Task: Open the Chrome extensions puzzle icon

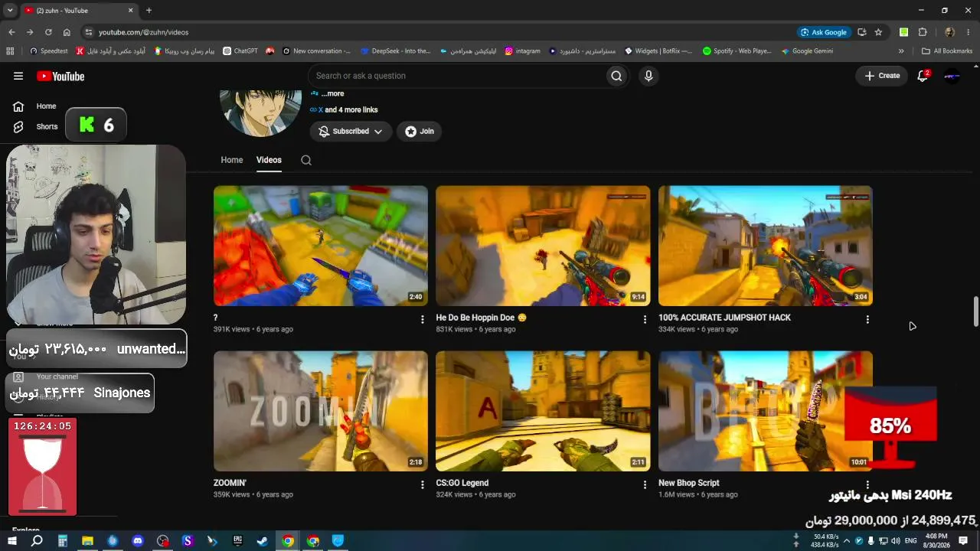Action: (x=923, y=32)
